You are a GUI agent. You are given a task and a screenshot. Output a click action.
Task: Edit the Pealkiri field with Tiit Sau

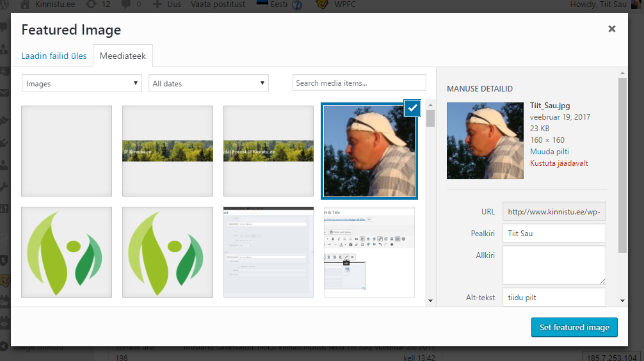[x=554, y=233]
